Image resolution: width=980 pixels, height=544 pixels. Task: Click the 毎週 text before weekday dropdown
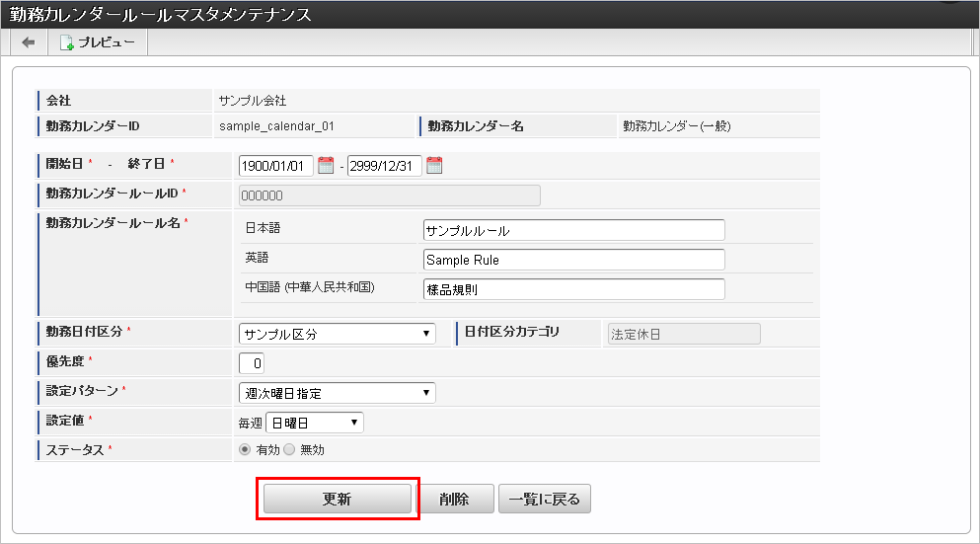(x=250, y=424)
